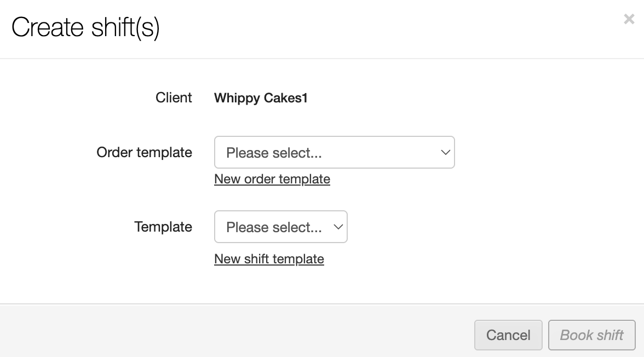Click "Please select..." text in Template box
Viewport: 644px width, 357px height.
pos(274,227)
